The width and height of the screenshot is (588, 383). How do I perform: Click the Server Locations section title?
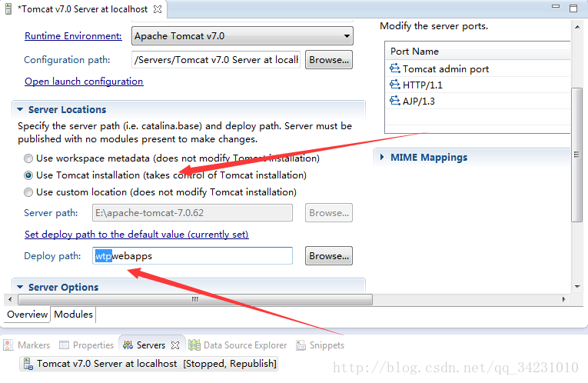point(68,109)
